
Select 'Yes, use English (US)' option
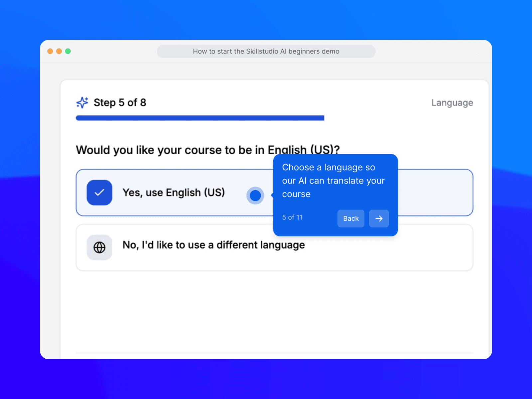(x=274, y=193)
